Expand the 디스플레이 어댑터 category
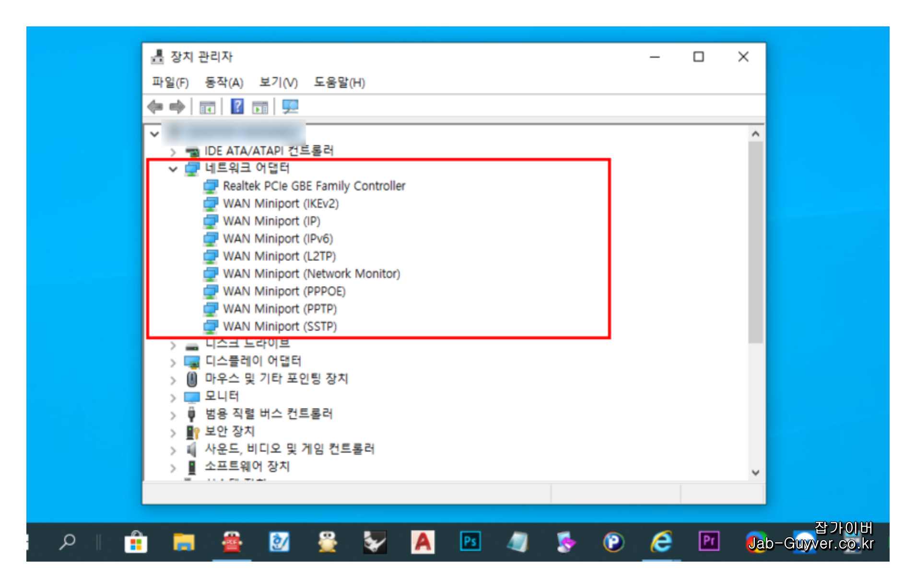 click(x=173, y=361)
